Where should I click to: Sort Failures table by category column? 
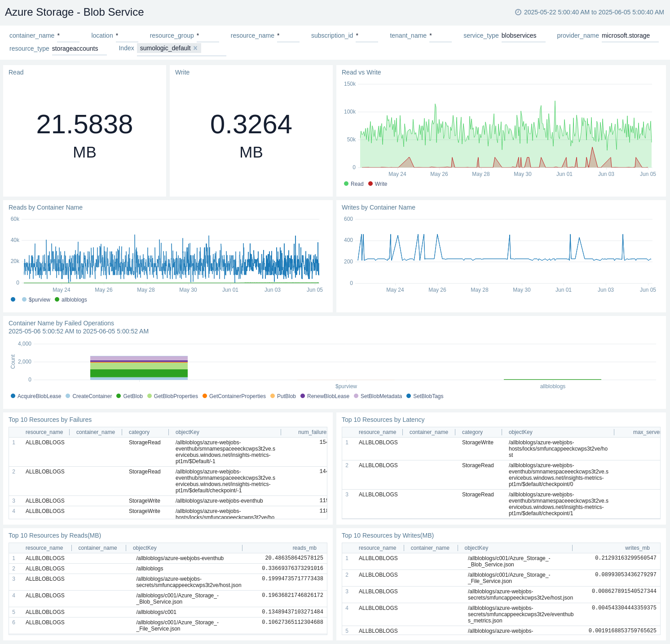pyautogui.click(x=139, y=432)
